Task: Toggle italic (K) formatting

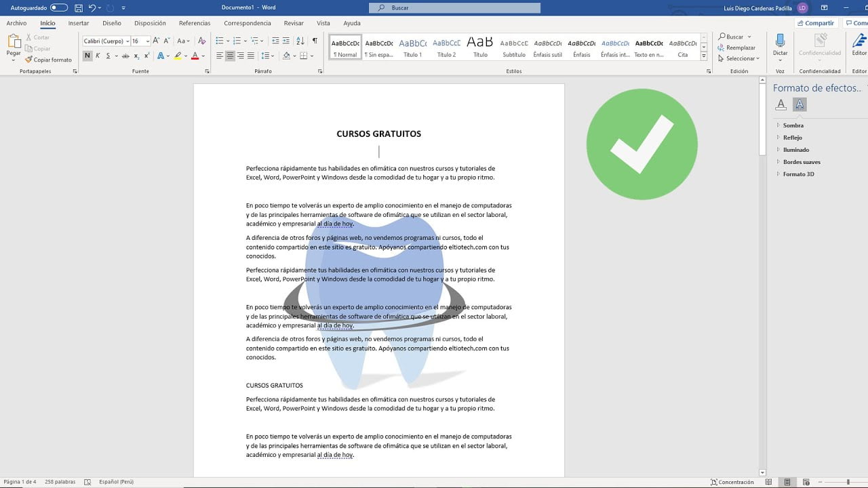Action: pos(98,56)
